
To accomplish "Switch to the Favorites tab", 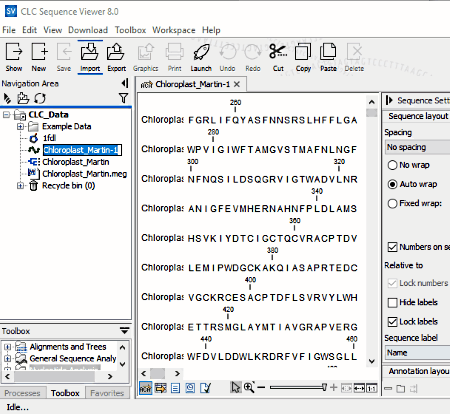I will click(x=107, y=393).
